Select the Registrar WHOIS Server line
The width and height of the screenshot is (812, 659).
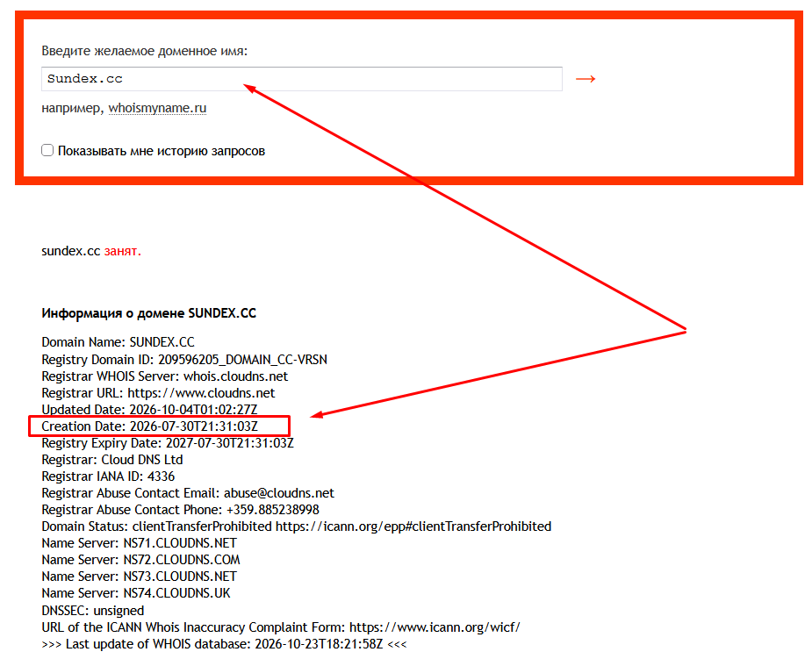pos(165,376)
